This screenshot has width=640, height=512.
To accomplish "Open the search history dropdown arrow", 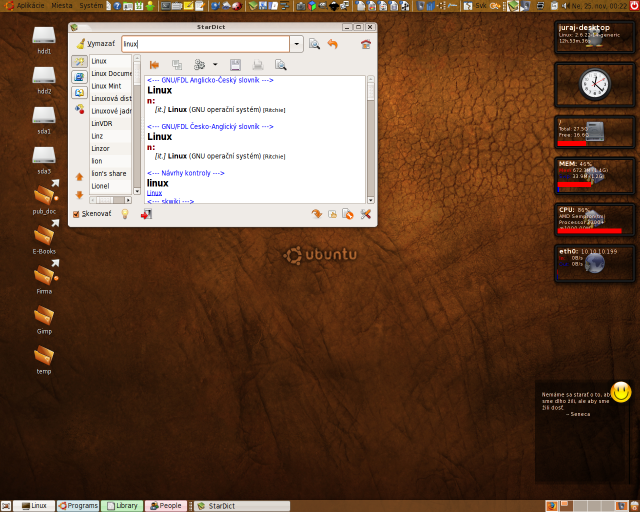I will [x=297, y=44].
